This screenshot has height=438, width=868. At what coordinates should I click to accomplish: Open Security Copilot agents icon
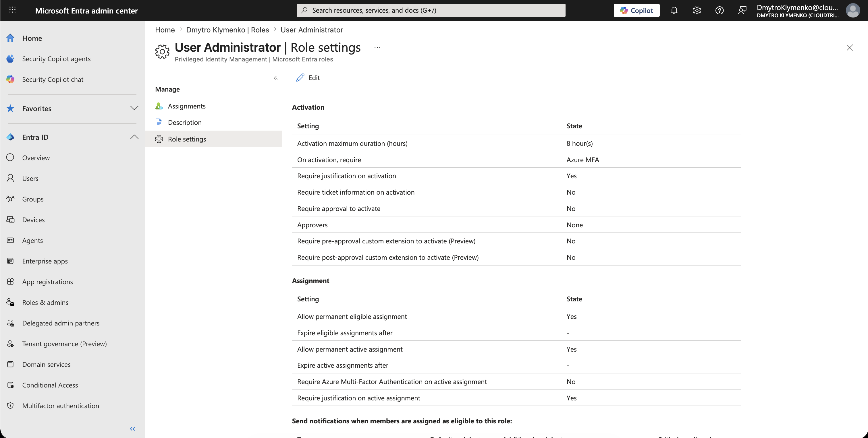click(10, 59)
